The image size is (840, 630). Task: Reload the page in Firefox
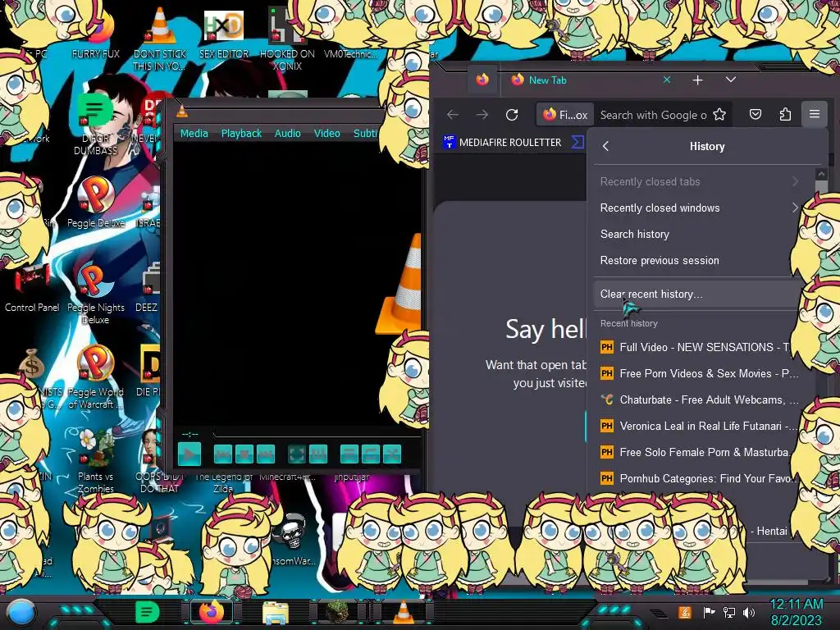(512, 115)
